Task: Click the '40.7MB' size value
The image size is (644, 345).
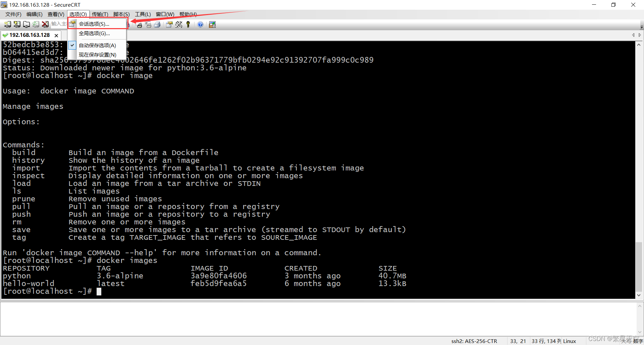Action: click(392, 276)
